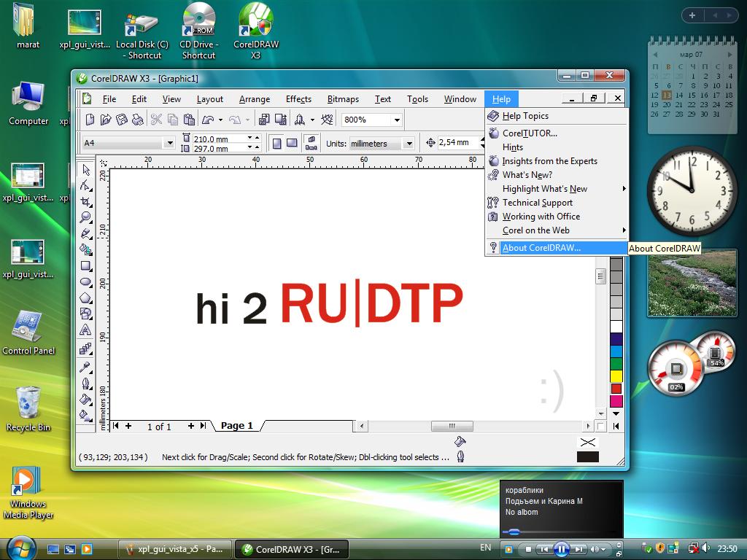Create a new document from toolbar

pos(90,120)
